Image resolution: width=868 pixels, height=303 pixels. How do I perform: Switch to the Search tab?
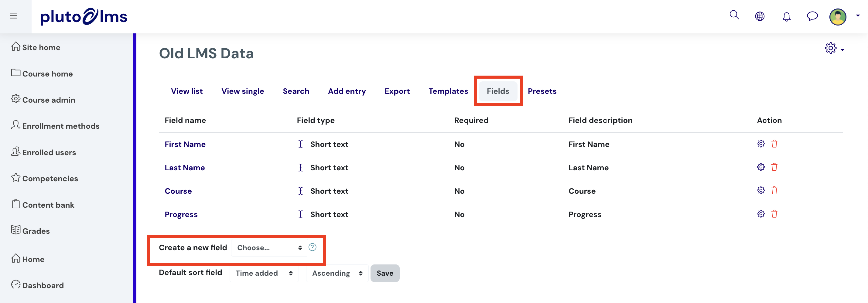click(x=296, y=91)
